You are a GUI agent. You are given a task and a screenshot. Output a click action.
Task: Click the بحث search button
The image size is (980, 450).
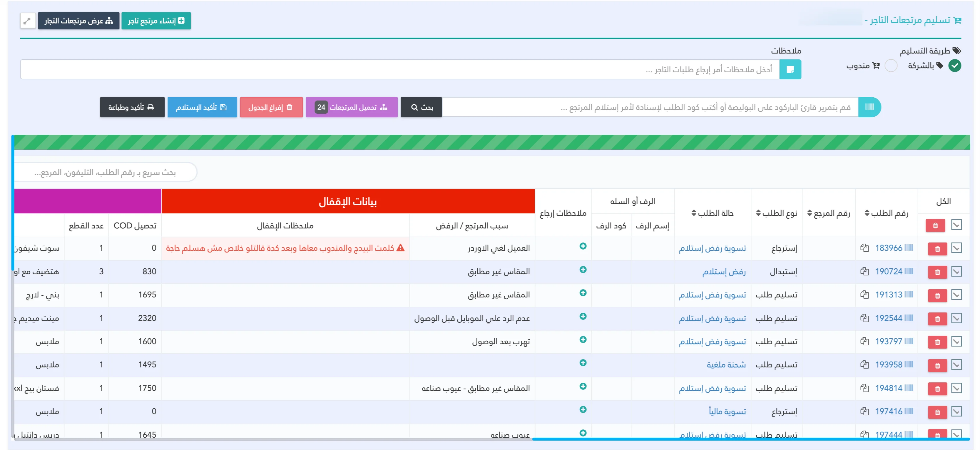pos(421,107)
